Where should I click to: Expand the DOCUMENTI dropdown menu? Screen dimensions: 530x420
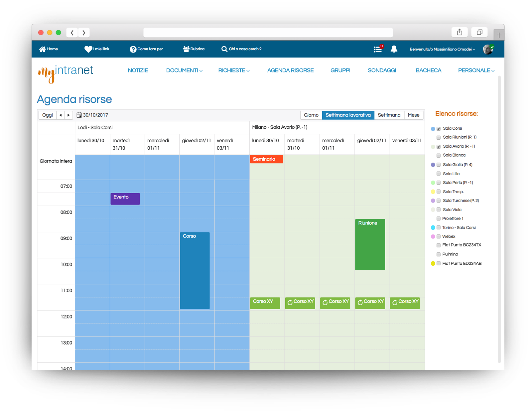(x=184, y=70)
